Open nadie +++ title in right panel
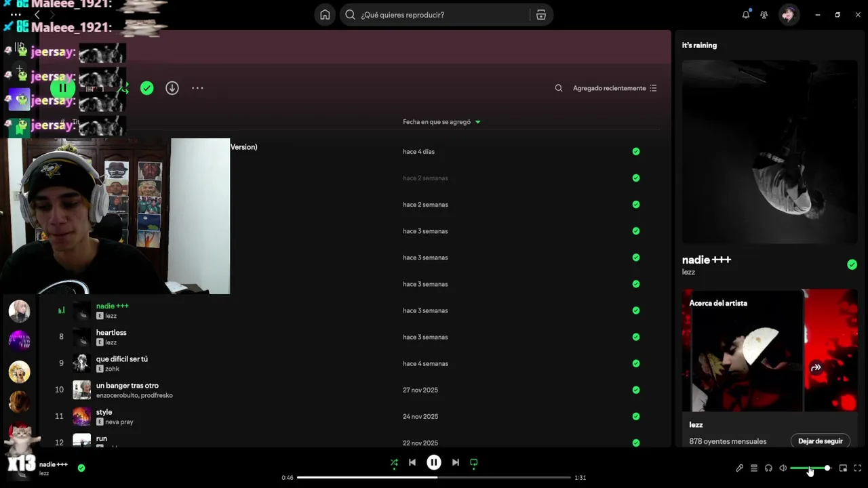The image size is (868, 488). coord(707,260)
